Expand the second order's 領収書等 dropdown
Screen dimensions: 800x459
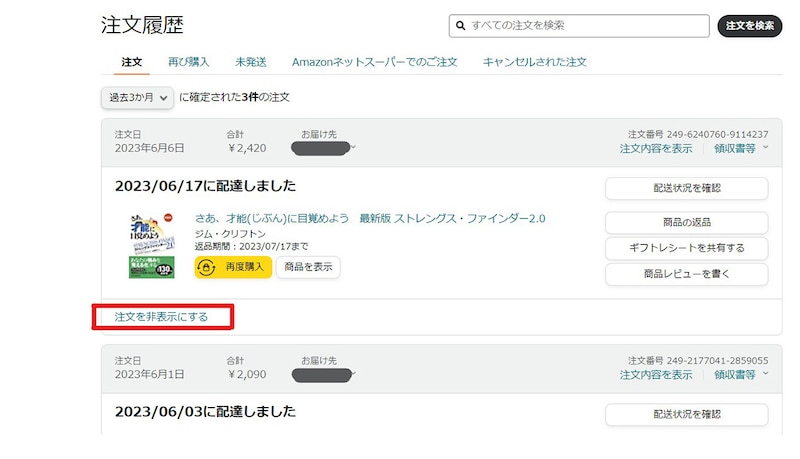(x=741, y=375)
